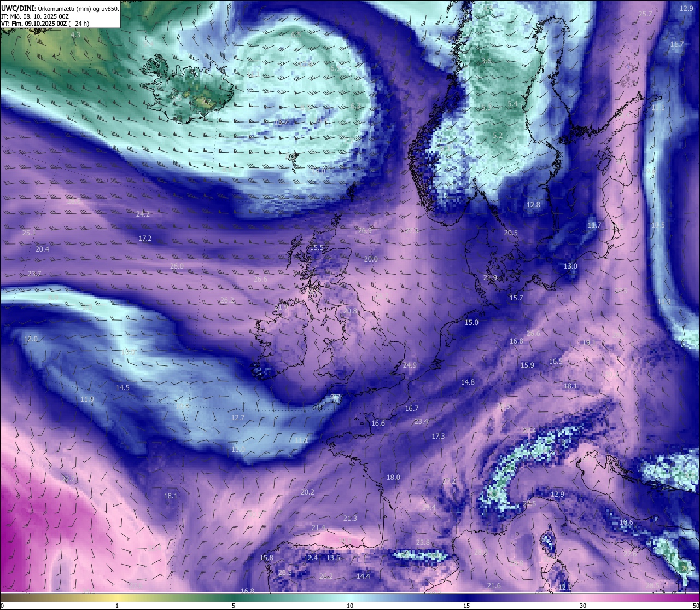
Task: Click the 12.4 value label
Action: 311,557
